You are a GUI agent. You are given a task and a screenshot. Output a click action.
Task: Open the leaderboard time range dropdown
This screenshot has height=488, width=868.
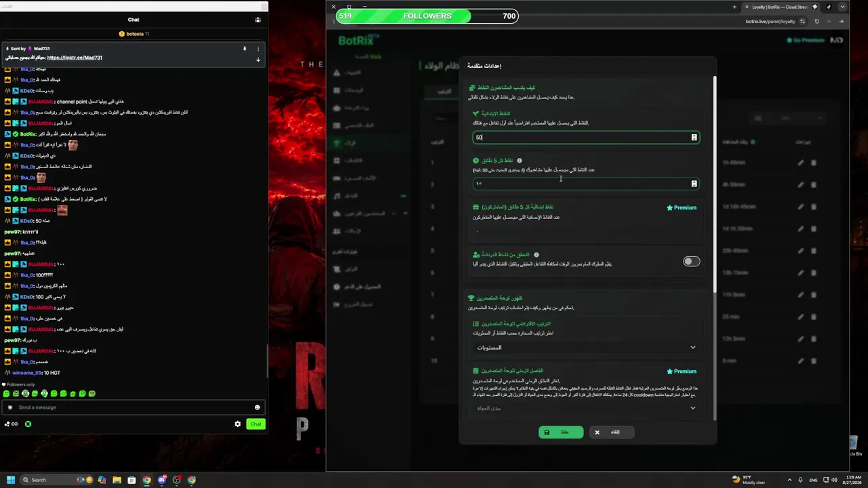point(586,408)
